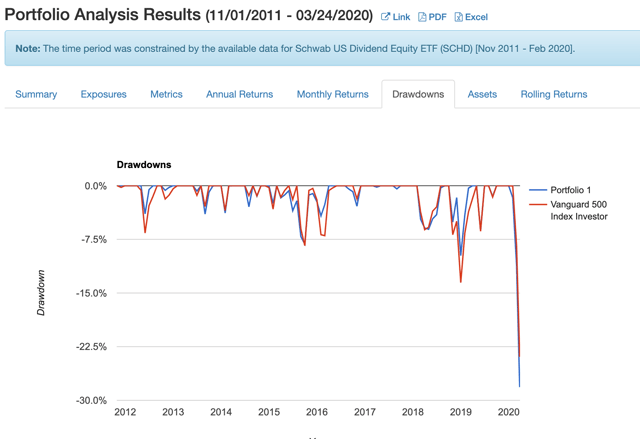Click the 2013 x-axis label
The image size is (640, 439).
point(173,412)
